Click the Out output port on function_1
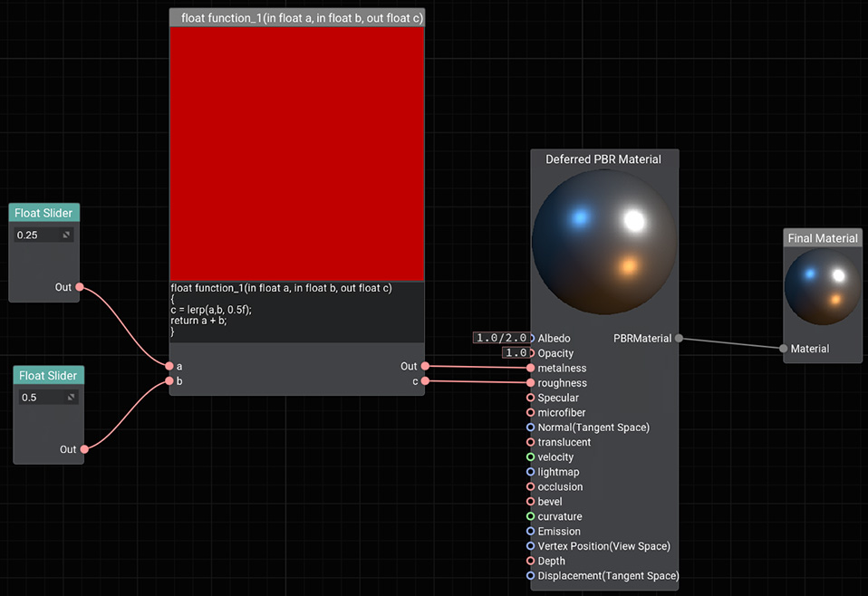 (425, 367)
